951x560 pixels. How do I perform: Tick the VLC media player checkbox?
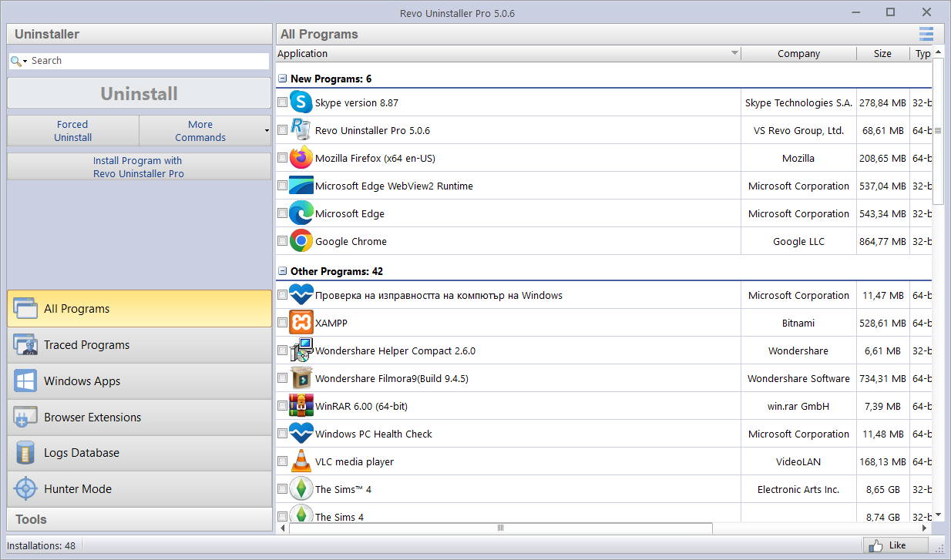(282, 461)
